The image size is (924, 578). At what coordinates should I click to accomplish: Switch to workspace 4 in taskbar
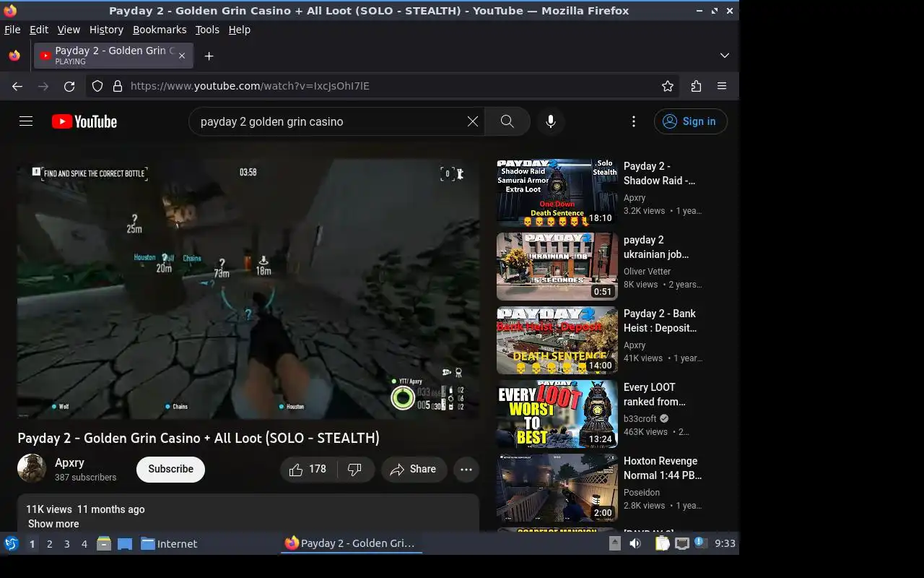tap(84, 544)
